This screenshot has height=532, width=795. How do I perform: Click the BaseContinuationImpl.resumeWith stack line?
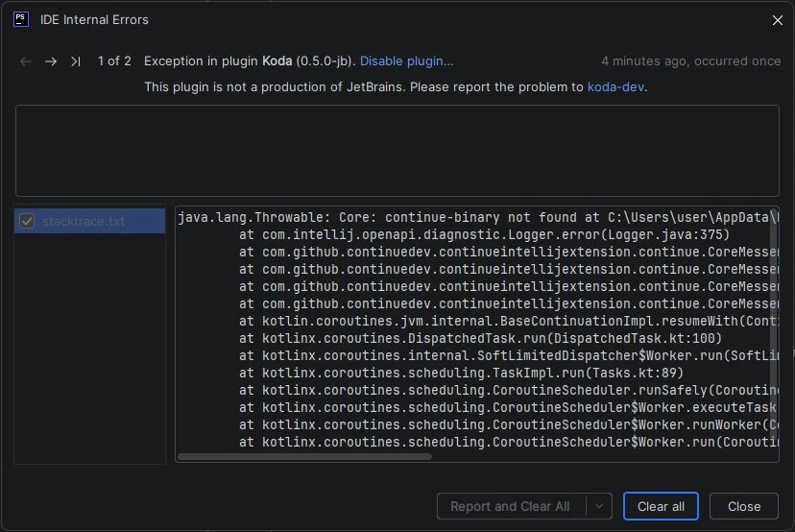(509, 321)
